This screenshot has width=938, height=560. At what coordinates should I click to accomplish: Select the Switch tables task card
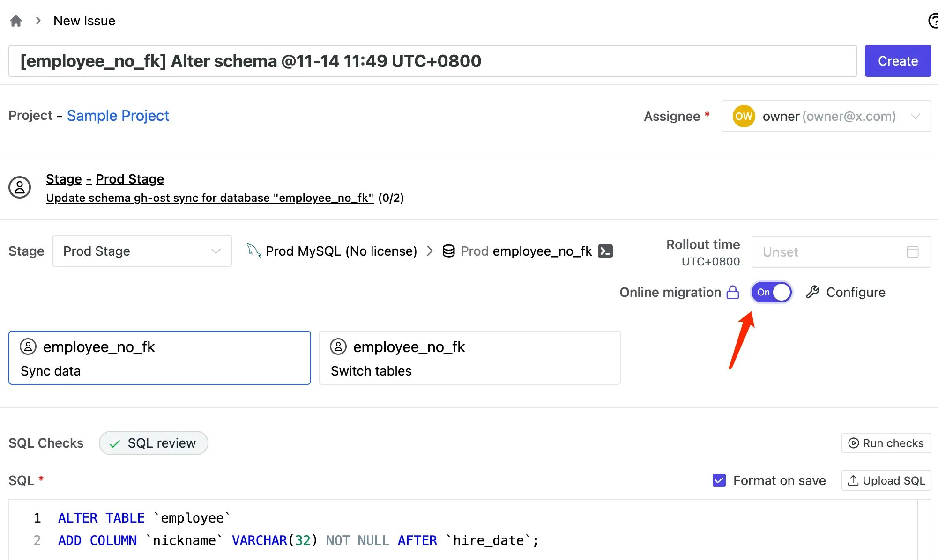coord(469,358)
